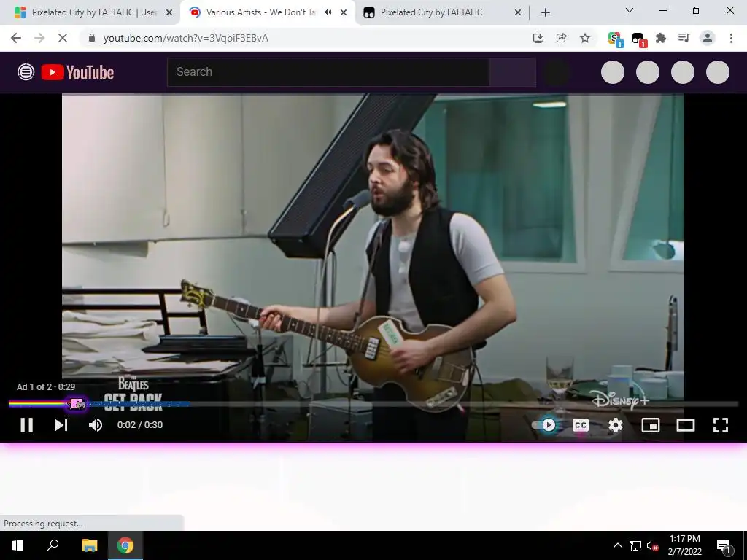
Task: Go to YouTube home via logo
Action: 77,72
